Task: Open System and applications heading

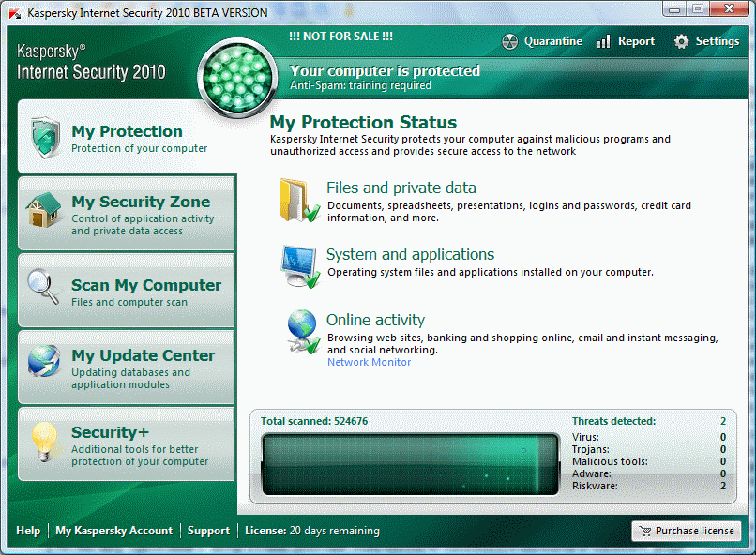Action: (410, 254)
